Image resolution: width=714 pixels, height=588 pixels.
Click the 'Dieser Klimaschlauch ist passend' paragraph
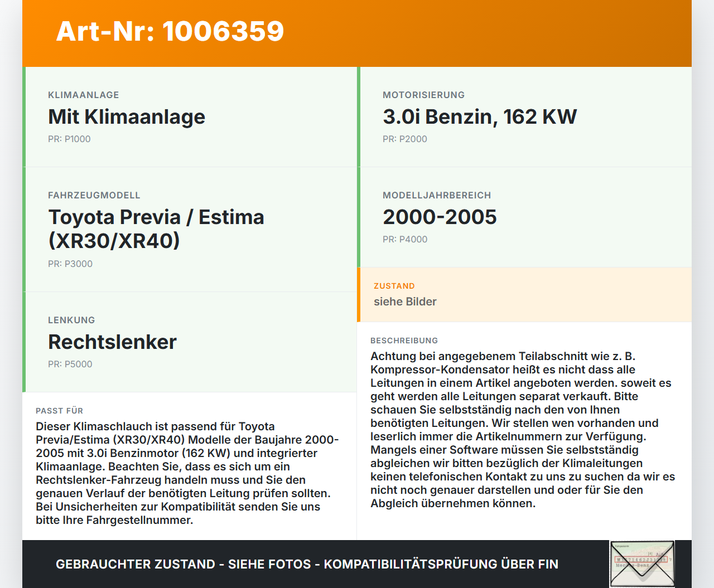point(187,473)
